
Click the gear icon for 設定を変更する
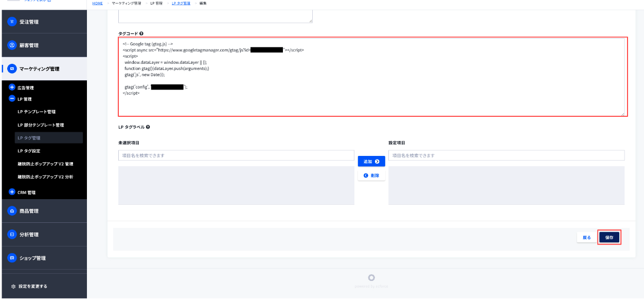[x=13, y=286]
